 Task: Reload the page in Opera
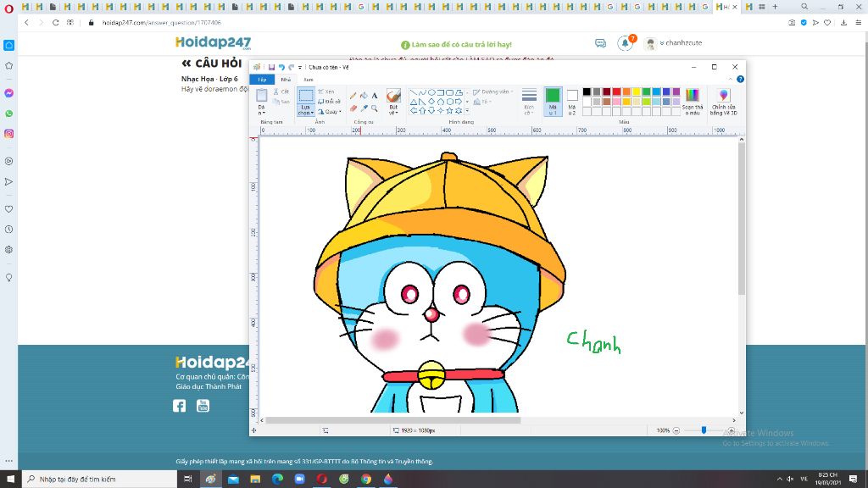click(55, 23)
